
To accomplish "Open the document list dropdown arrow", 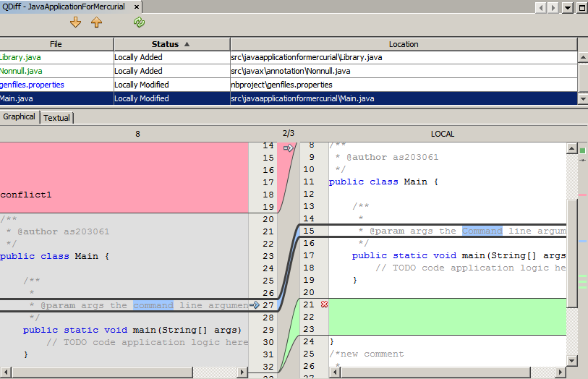I will 567,7.
